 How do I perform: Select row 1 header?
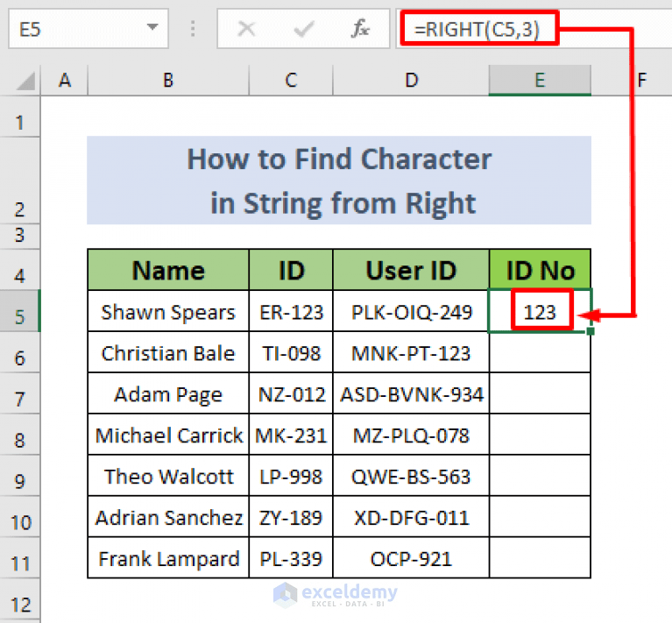point(20,117)
